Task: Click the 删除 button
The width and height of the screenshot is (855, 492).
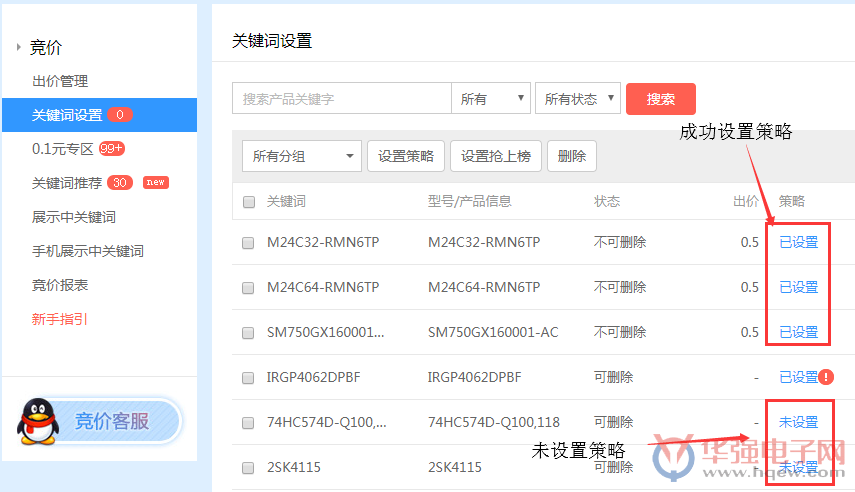Action: coord(571,156)
